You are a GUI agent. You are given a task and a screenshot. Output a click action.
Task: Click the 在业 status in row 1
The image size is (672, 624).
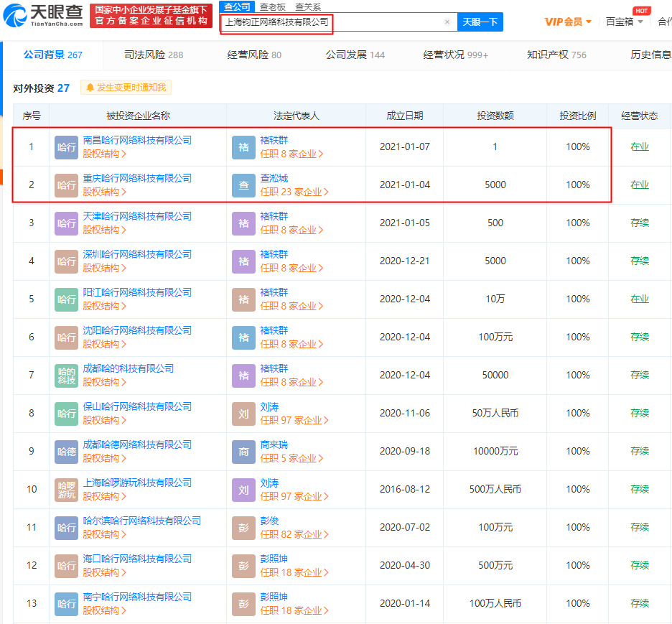pyautogui.click(x=640, y=147)
